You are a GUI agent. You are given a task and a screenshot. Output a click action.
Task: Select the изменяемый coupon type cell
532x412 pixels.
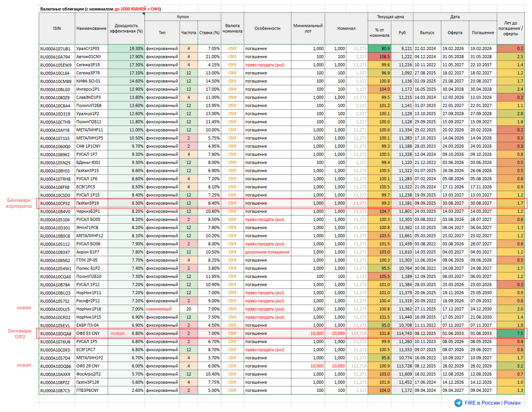coord(159,309)
